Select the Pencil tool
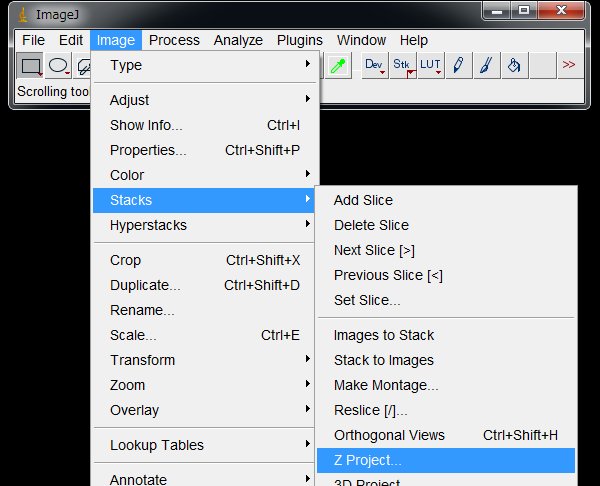Screen dimensions: 600x486 pos(458,65)
